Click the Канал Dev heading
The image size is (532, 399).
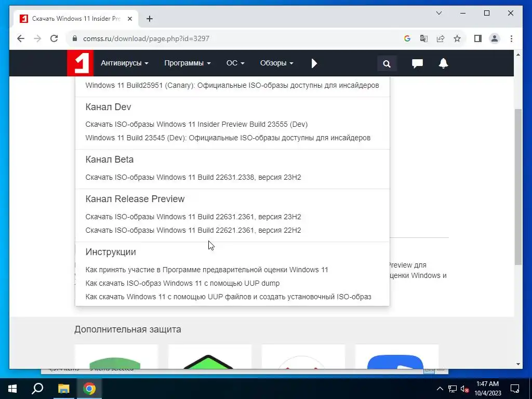(108, 107)
